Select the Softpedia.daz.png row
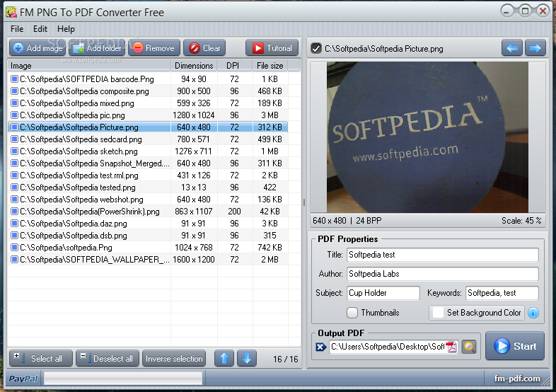556x392 pixels. coord(148,224)
